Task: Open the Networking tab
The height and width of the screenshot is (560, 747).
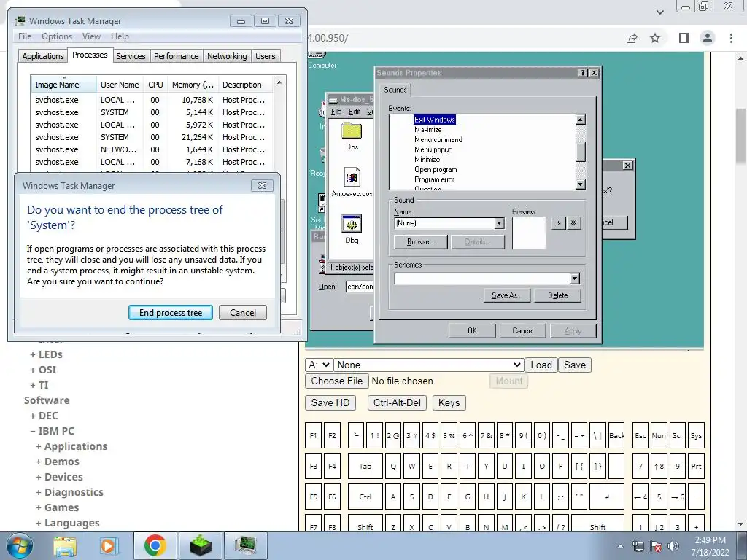Action: [227, 56]
